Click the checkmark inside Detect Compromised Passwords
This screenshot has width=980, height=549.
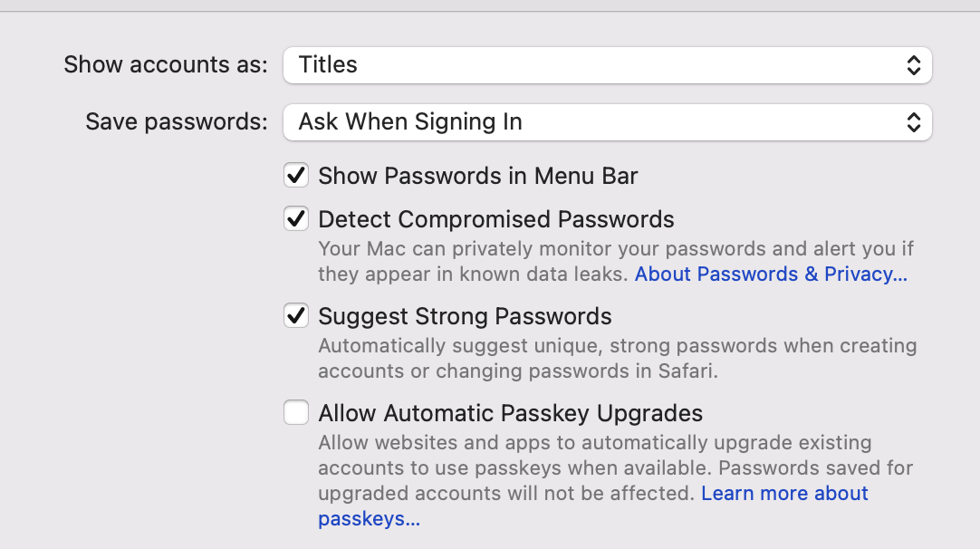(x=295, y=218)
